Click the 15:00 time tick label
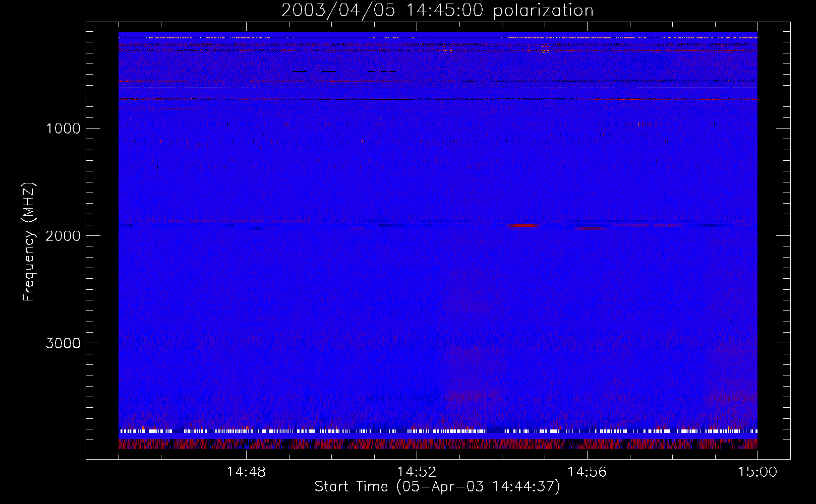The width and height of the screenshot is (816, 504). point(757,472)
